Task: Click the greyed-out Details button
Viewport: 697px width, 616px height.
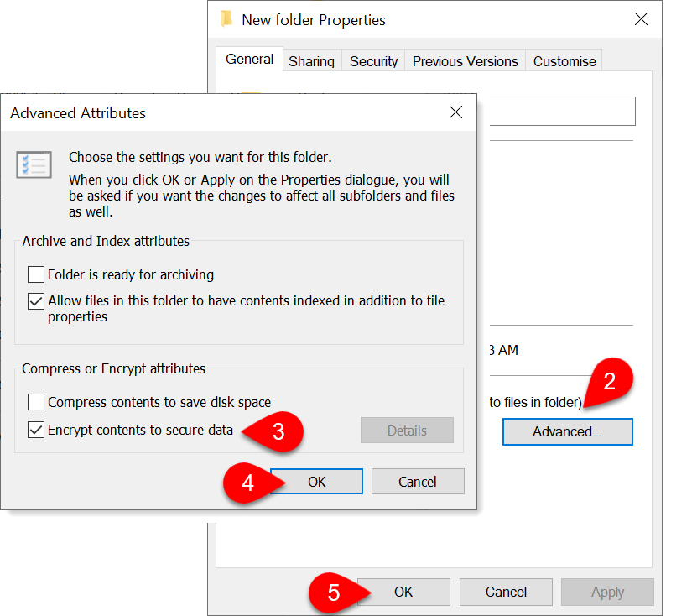Action: (x=407, y=430)
